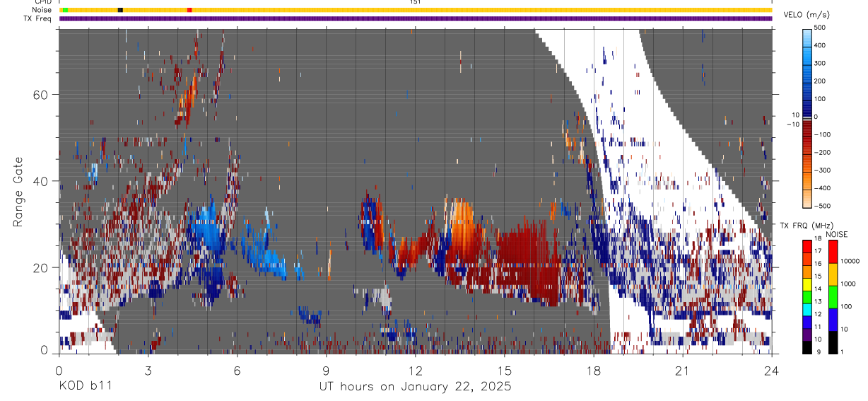Click the x-axis tick label 6

(237, 371)
